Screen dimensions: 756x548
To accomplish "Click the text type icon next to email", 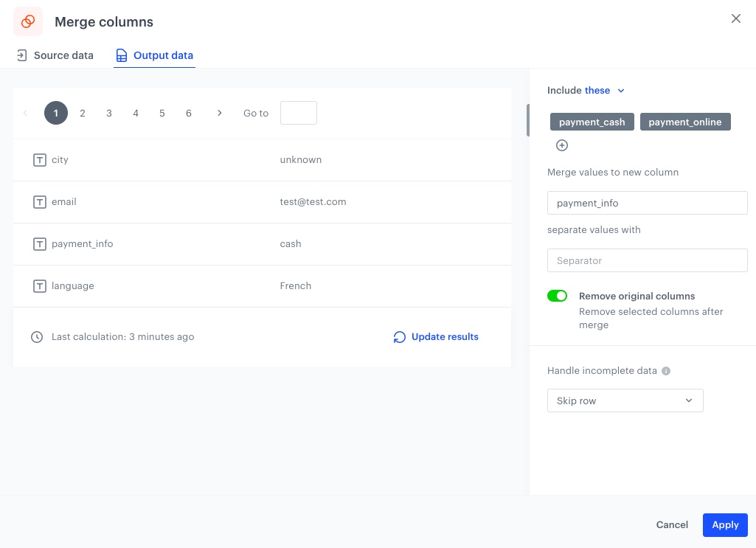I will (x=40, y=202).
